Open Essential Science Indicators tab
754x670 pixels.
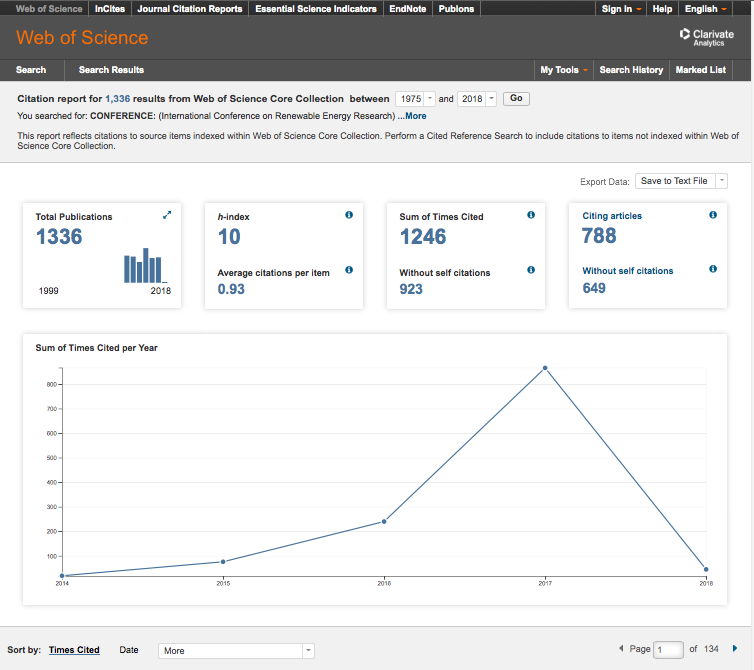(316, 9)
